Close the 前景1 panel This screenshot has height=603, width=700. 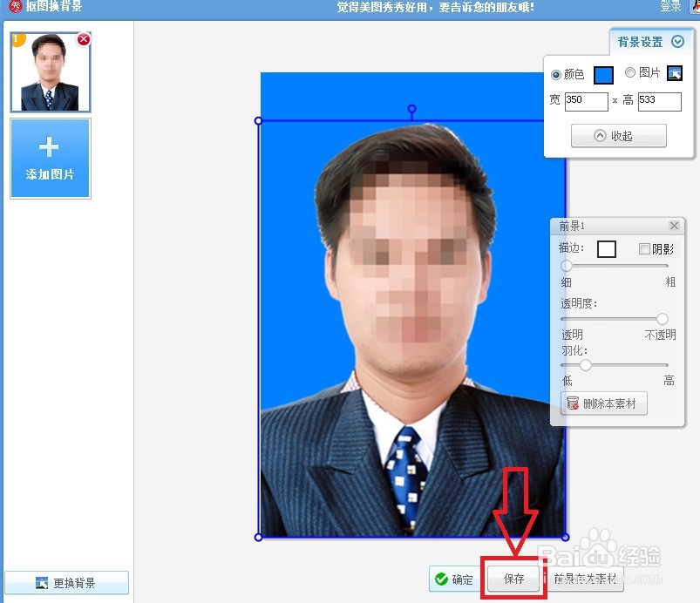pos(674,225)
